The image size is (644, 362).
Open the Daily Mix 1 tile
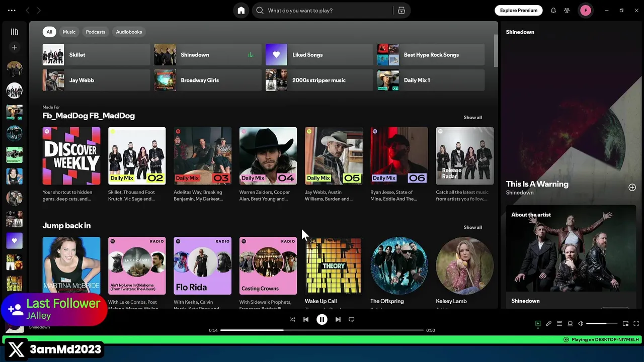pos(431,80)
